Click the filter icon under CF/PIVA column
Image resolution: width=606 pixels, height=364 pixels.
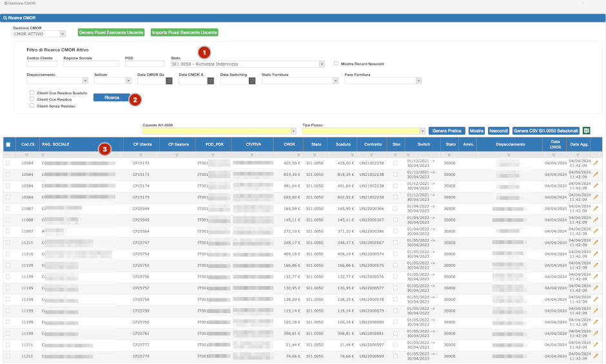pos(251,155)
